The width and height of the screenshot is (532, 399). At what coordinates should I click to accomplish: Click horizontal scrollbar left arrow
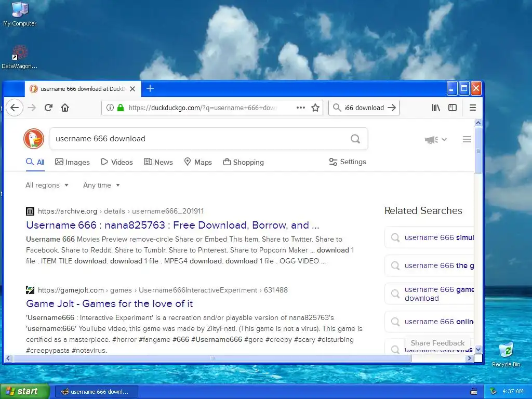coord(8,358)
